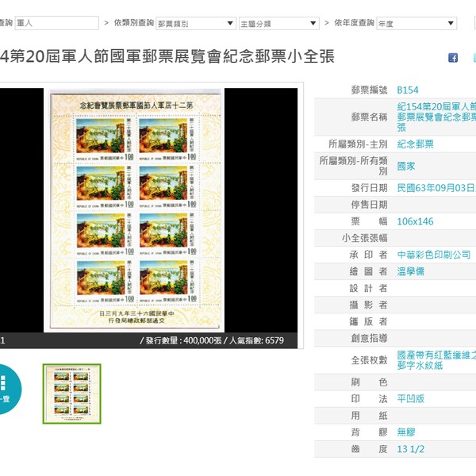
Task: Open the 中華彩色印刷公司 printer link
Action: pos(434,255)
